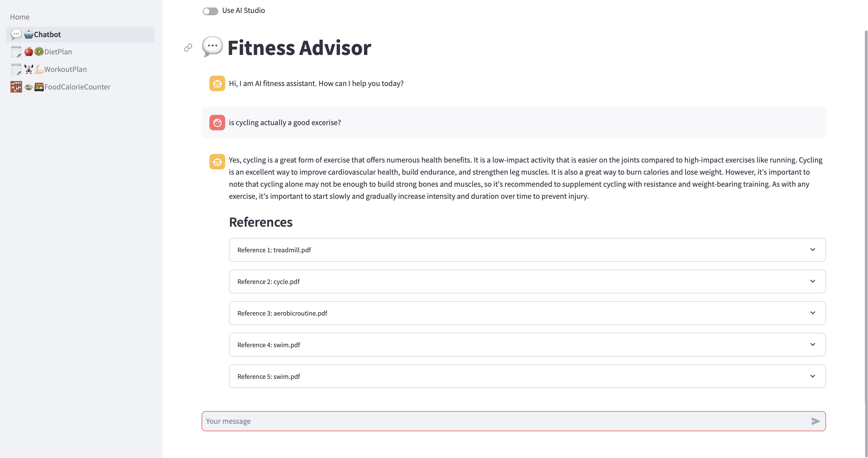Click the Chatbot sidebar icon
868x458 pixels.
point(17,34)
